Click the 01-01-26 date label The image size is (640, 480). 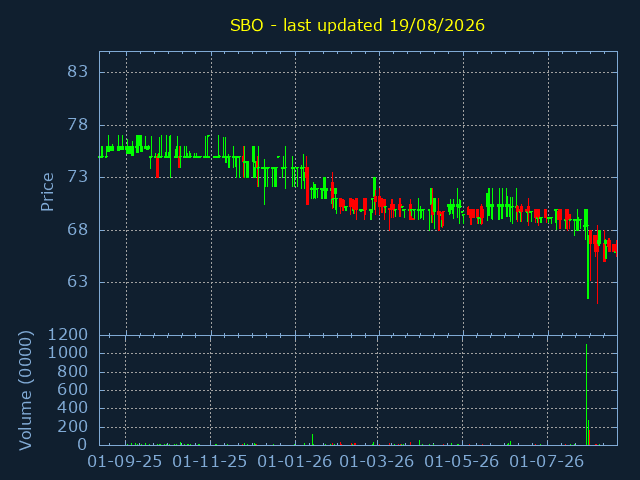click(x=295, y=462)
